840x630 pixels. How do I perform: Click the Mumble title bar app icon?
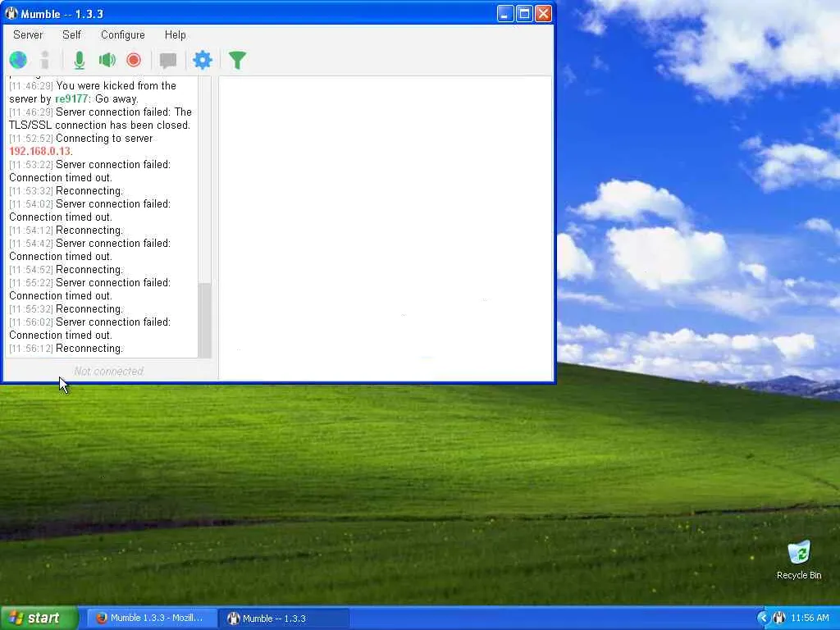pos(11,13)
